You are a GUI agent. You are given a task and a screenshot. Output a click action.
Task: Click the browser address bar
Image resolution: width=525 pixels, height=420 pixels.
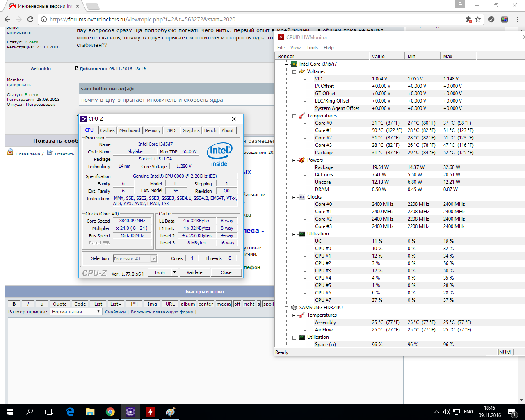click(x=254, y=19)
